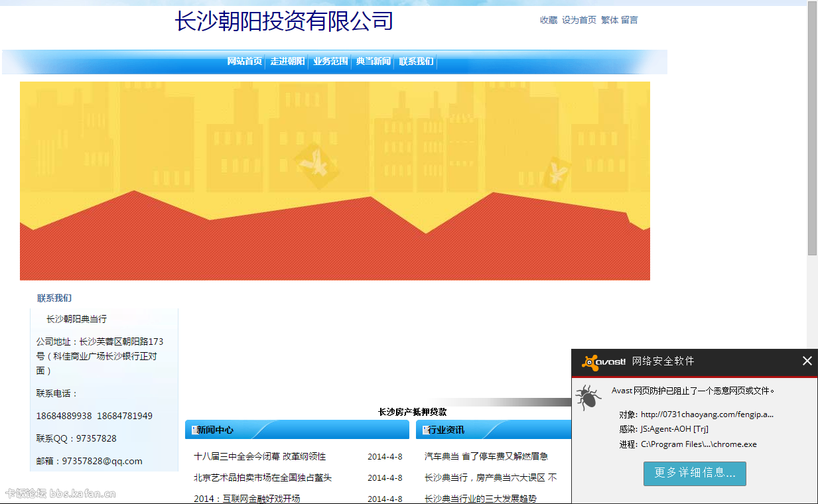Open the 网站首页 navigation item
The image size is (818, 504).
[244, 62]
